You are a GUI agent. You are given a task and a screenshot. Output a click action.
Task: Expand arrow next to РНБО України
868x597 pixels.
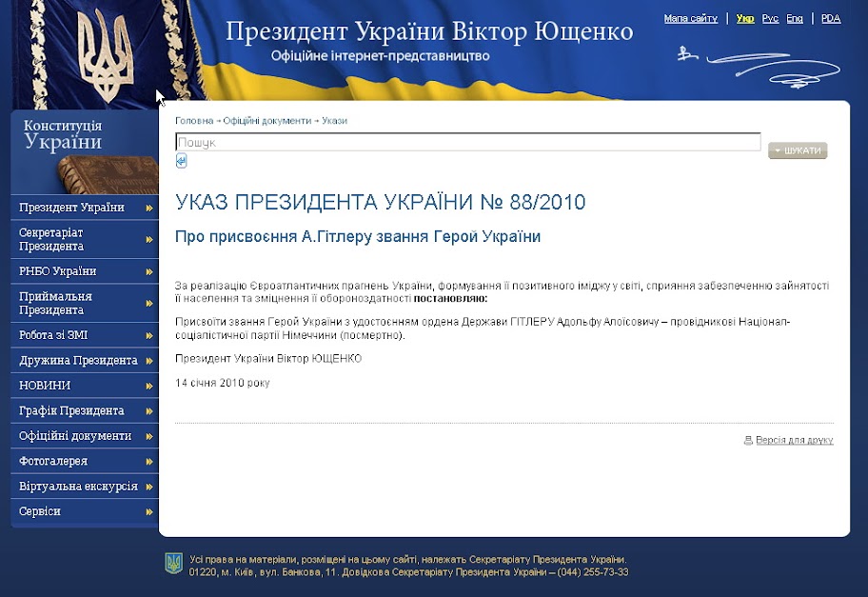pyautogui.click(x=148, y=272)
